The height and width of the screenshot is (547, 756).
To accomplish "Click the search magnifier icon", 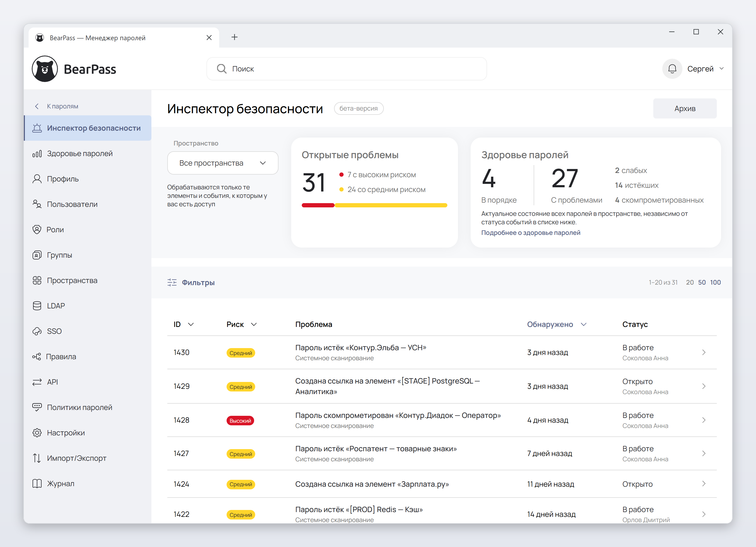I will pyautogui.click(x=222, y=69).
